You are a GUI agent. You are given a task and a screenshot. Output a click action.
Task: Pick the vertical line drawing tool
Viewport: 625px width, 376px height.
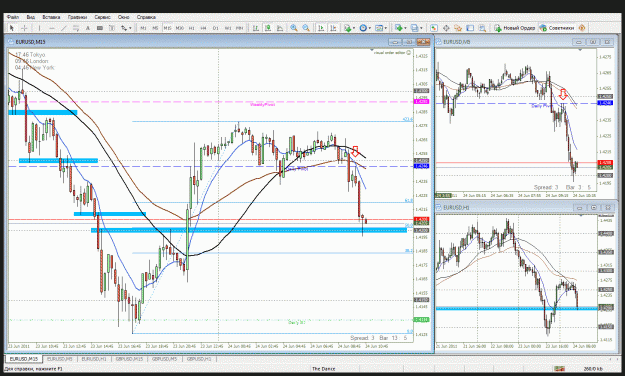click(39, 28)
